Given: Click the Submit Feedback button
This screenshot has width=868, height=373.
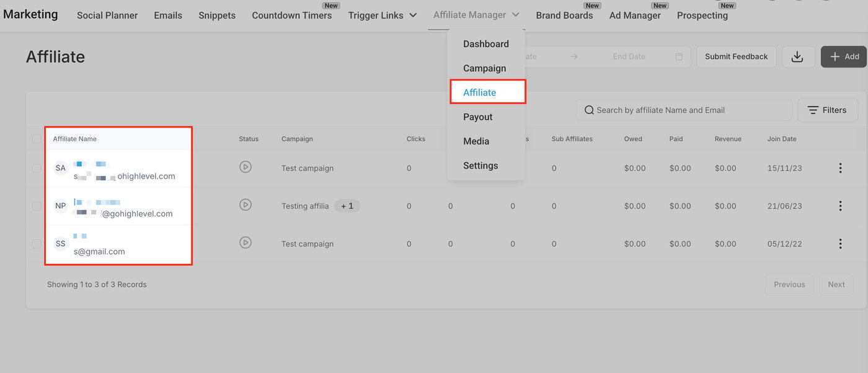Looking at the screenshot, I should click(x=736, y=56).
